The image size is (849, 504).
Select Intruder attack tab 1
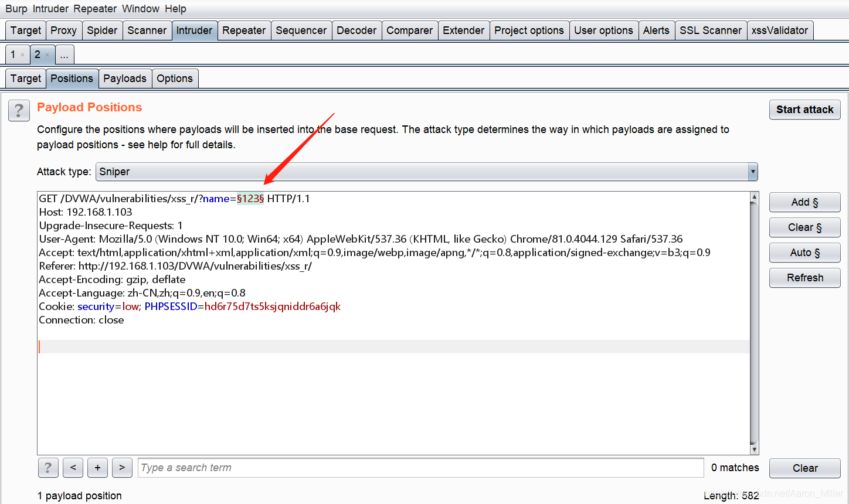tap(13, 55)
